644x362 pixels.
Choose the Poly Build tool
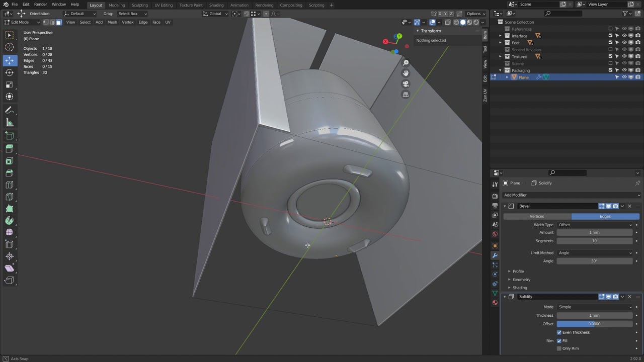(9, 209)
